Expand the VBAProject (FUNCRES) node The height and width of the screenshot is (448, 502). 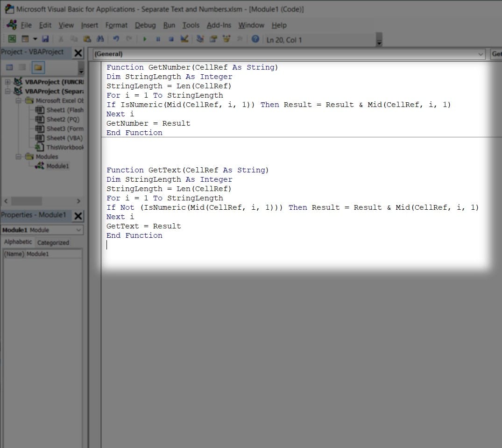click(7, 82)
